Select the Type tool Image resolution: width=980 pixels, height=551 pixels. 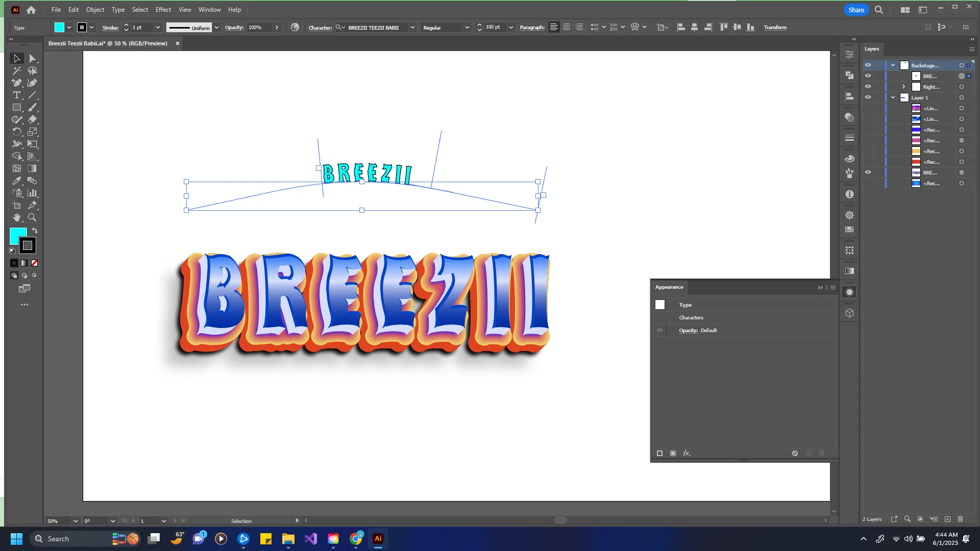16,95
